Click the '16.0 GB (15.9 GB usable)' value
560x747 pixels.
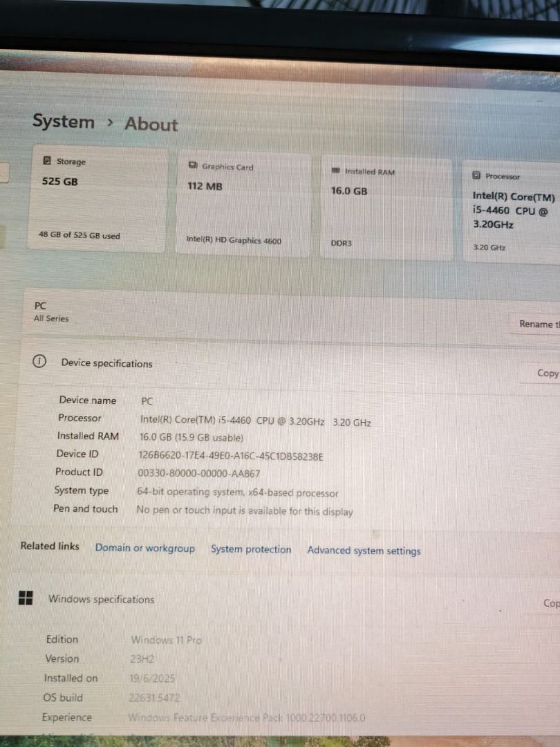191,437
